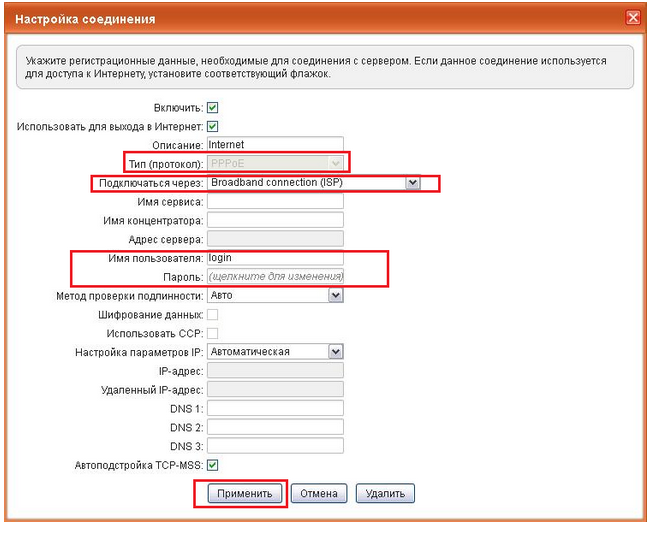Enable the Использовать CCP checkbox
This screenshot has width=648, height=534.
point(212,333)
